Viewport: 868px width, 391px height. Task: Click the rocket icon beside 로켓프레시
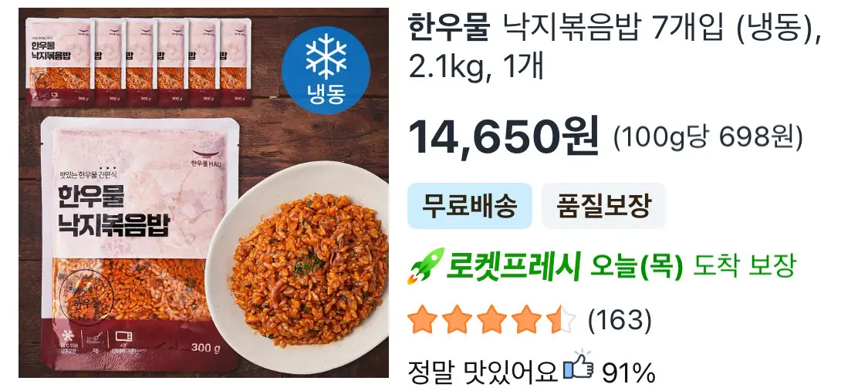tap(425, 266)
